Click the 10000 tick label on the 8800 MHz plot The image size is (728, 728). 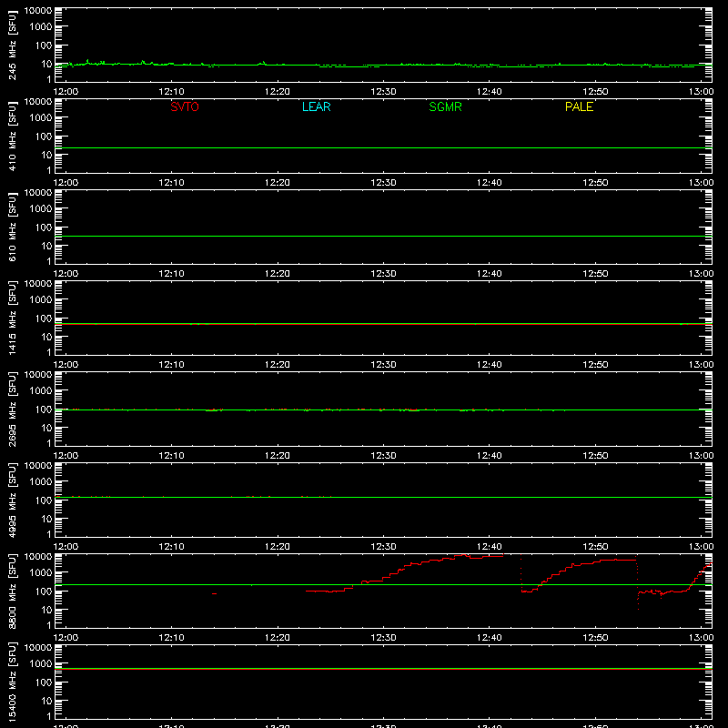click(x=38, y=557)
